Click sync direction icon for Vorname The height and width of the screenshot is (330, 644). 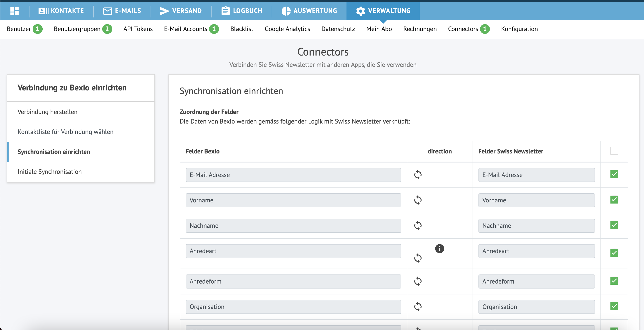pos(418,200)
